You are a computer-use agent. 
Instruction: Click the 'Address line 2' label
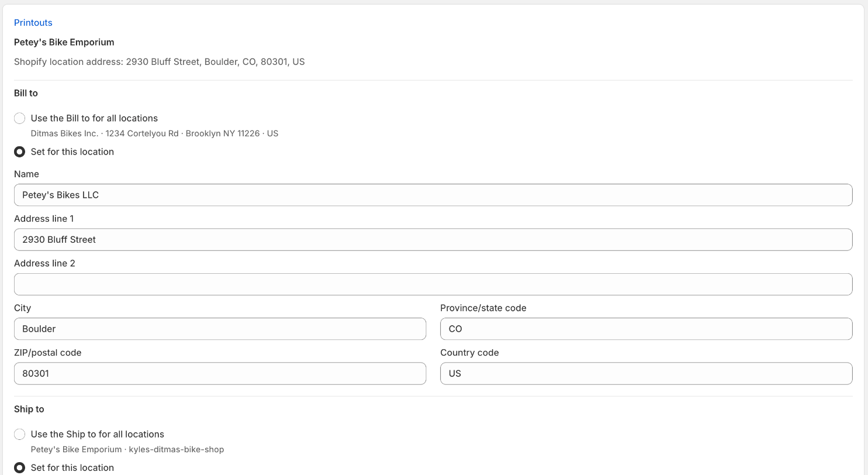click(x=44, y=263)
